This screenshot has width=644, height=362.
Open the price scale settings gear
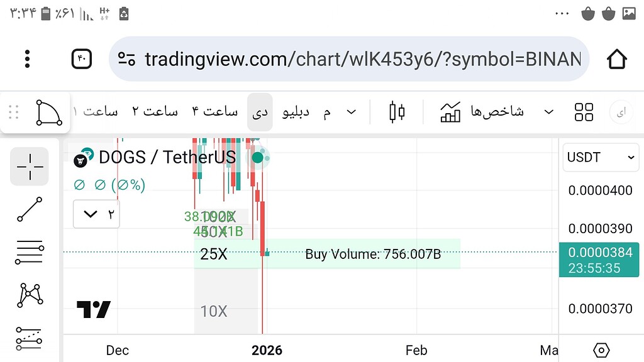tap(601, 350)
